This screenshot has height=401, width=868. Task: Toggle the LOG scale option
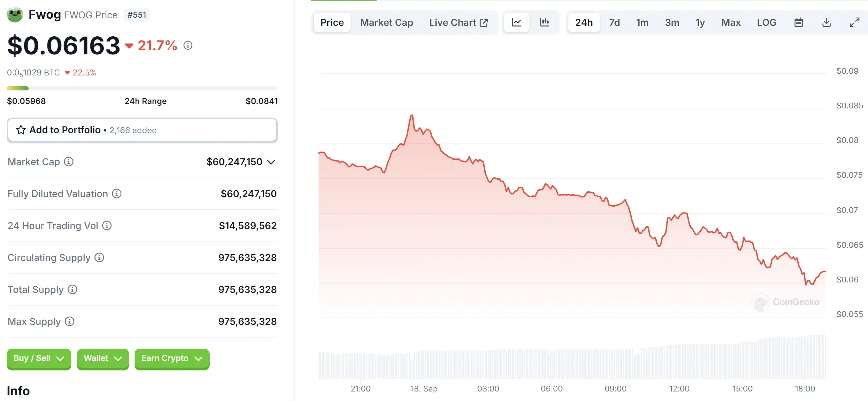pyautogui.click(x=766, y=22)
